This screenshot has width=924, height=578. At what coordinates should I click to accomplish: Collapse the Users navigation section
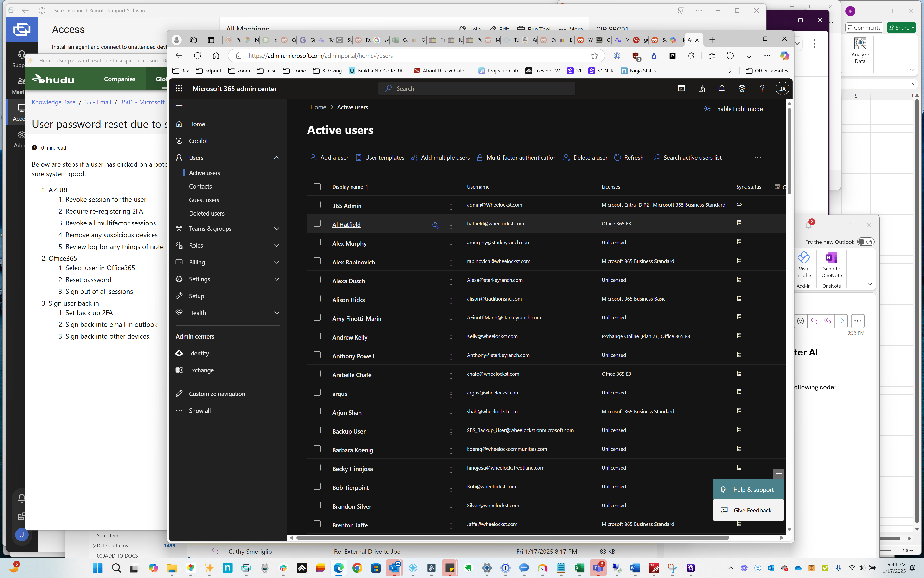coord(277,158)
